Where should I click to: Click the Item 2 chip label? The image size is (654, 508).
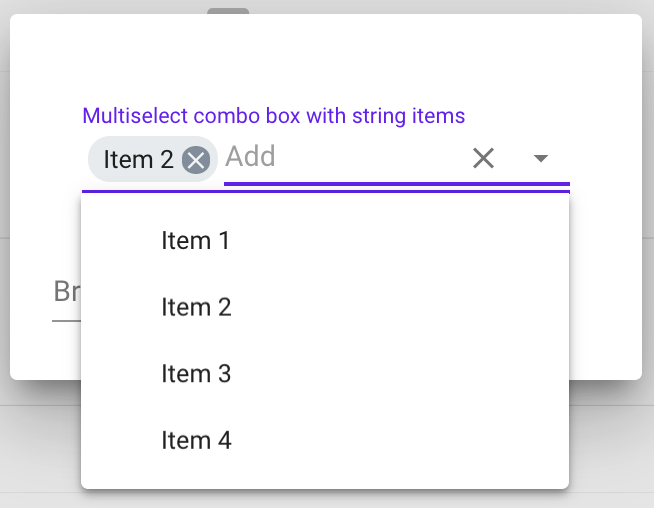tap(138, 159)
